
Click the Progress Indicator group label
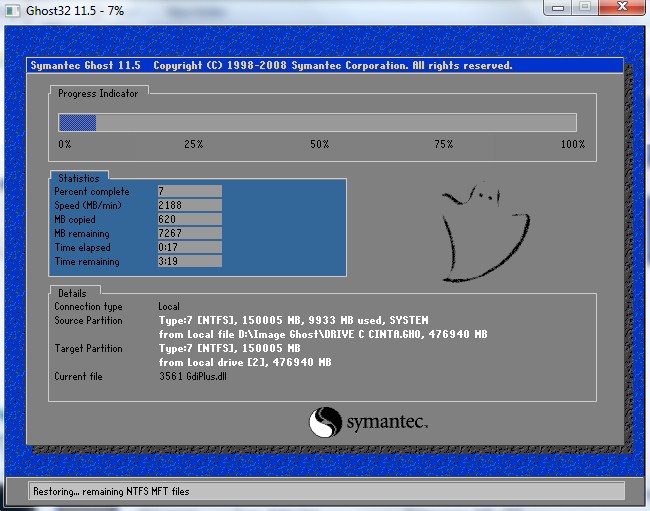pyautogui.click(x=98, y=94)
